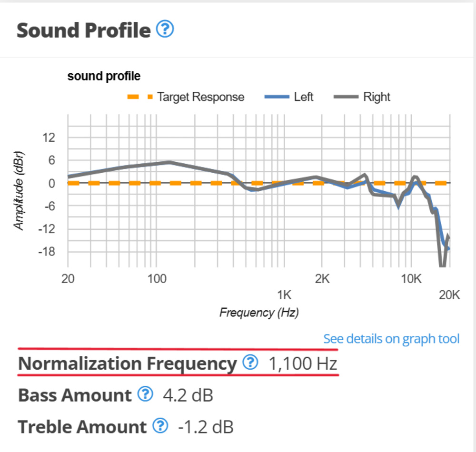This screenshot has height=452, width=476.
Task: Click the question mark beside the chart heading
Action: [164, 29]
